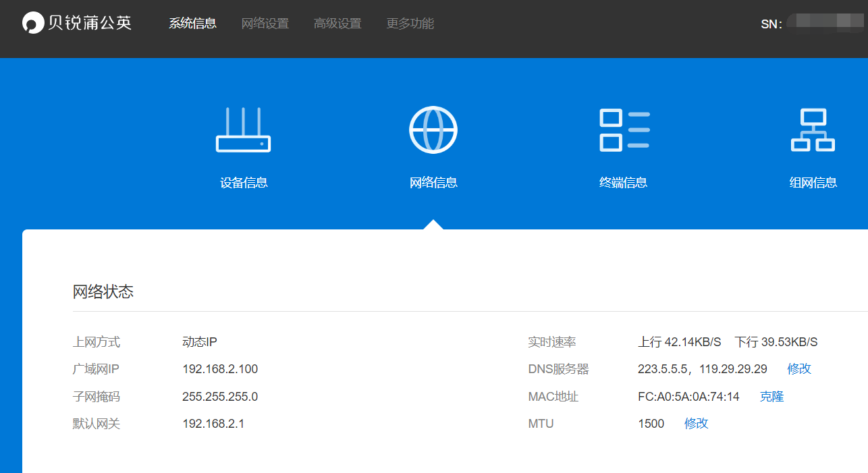
Task: Select the MAC address FC:A0:5A:0A:74:14
Action: (690, 396)
